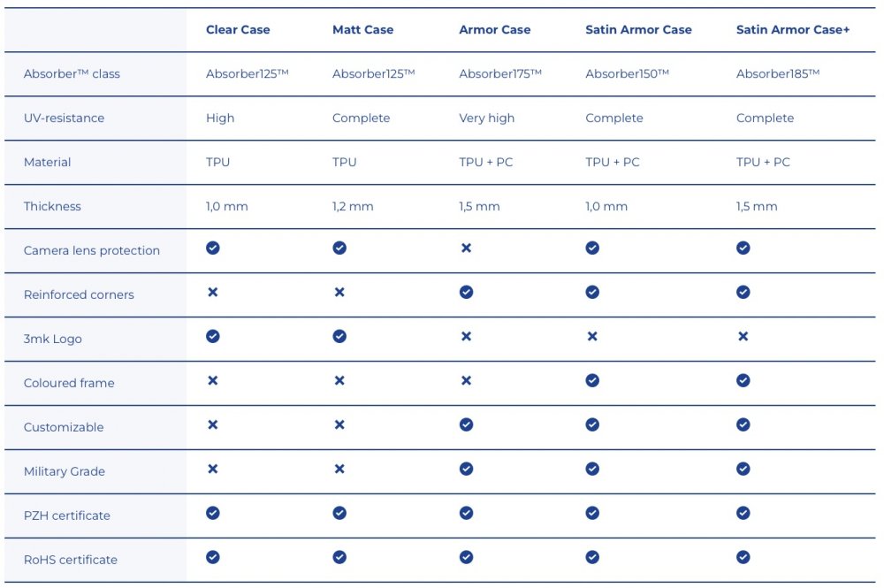
Task: Click the Matt Case 3mk Logo checkmark
Action: (339, 337)
